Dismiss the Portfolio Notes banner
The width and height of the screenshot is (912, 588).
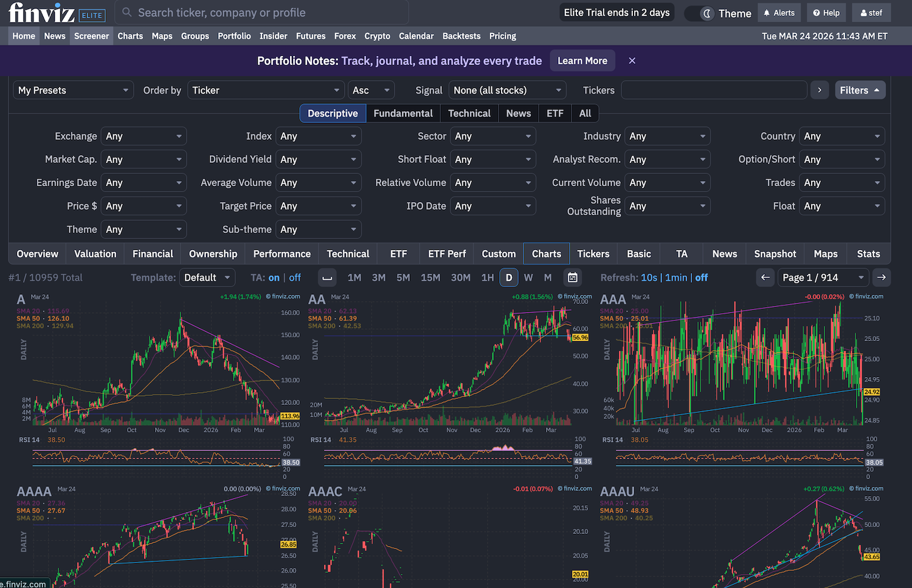click(632, 61)
